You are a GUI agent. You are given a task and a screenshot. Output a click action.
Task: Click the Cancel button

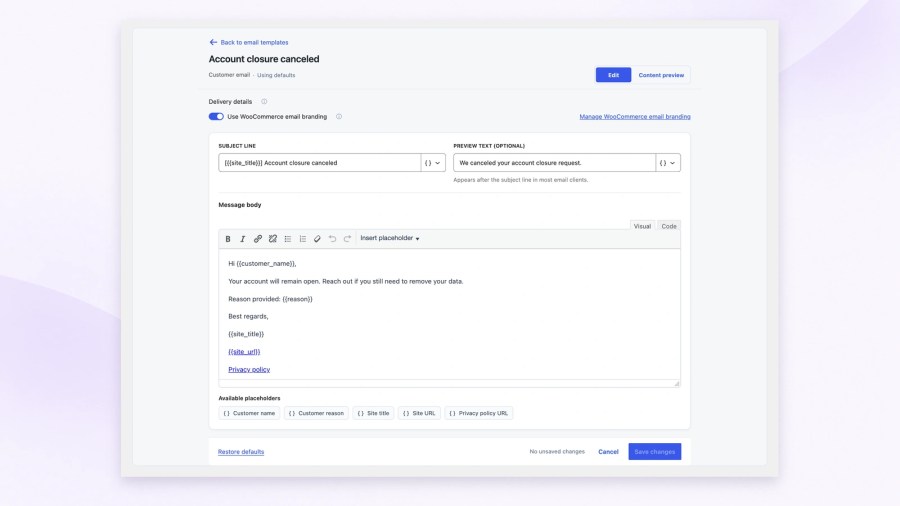click(x=608, y=452)
